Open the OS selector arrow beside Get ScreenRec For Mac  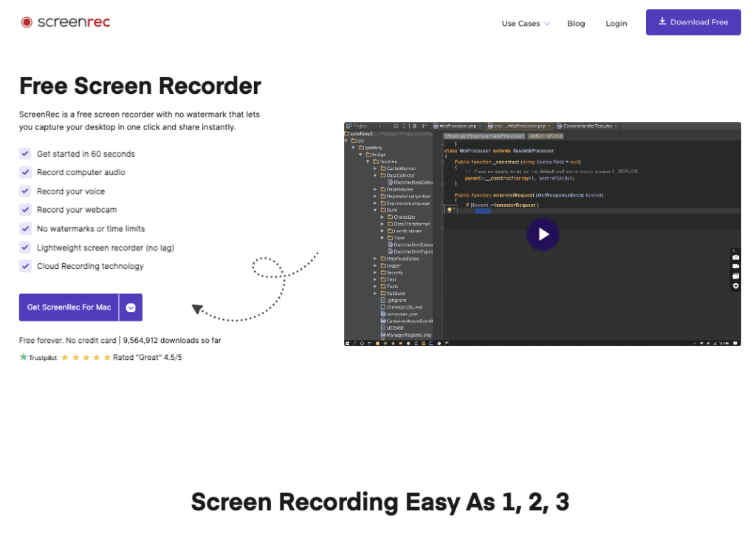[x=131, y=307]
